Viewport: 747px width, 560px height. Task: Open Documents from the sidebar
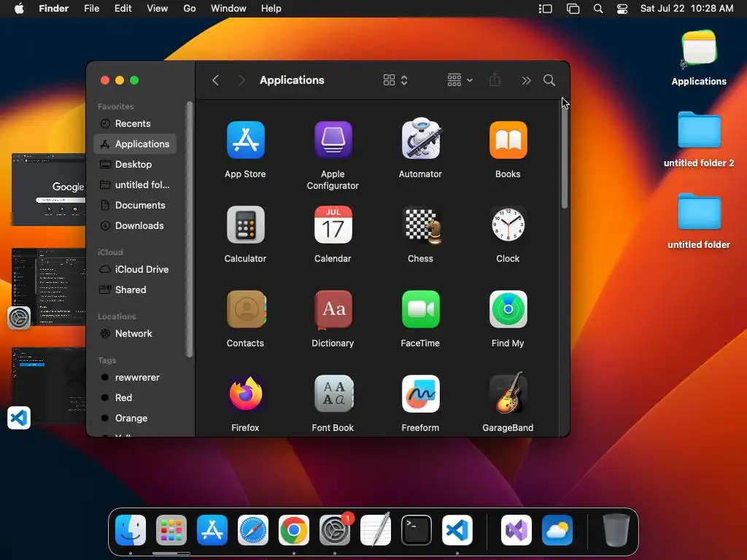pos(135,205)
